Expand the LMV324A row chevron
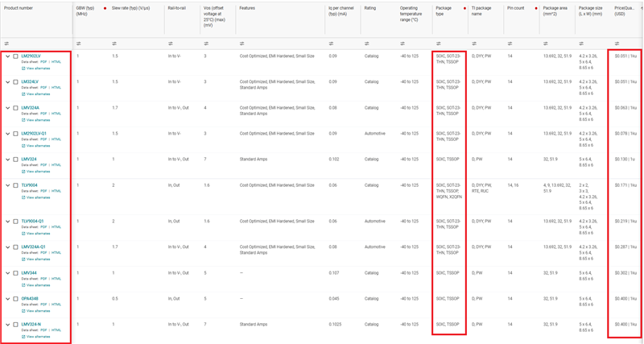The height and width of the screenshot is (344, 644). click(x=7, y=108)
